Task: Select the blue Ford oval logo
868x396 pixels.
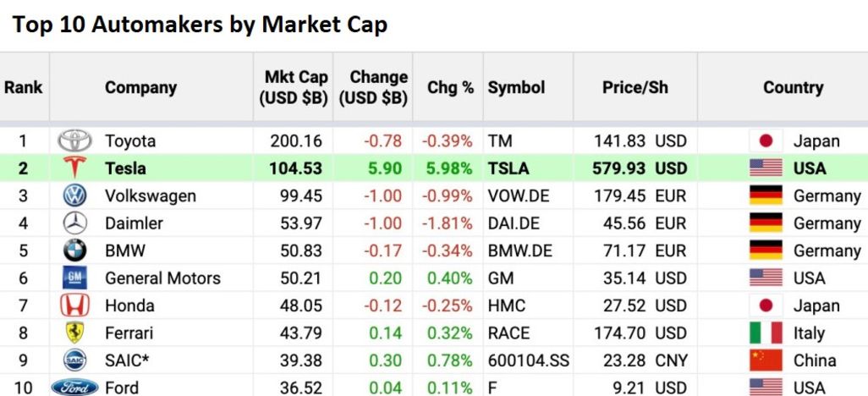Action: coord(74,388)
